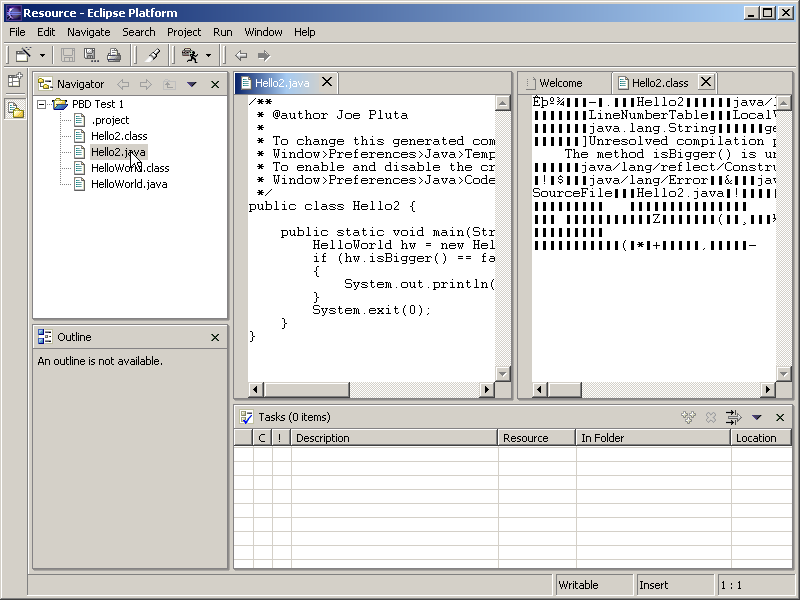Close the Navigator view
The height and width of the screenshot is (600, 800).
215,84
